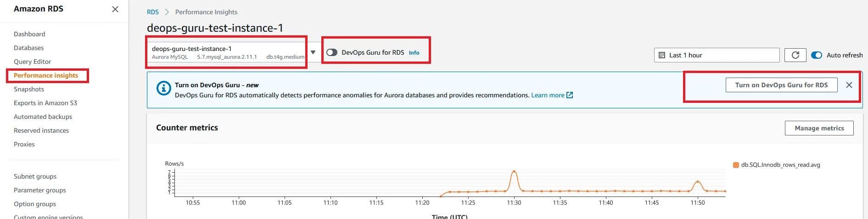Click the refresh icon button
This screenshot has height=219, width=868.
pos(795,55)
